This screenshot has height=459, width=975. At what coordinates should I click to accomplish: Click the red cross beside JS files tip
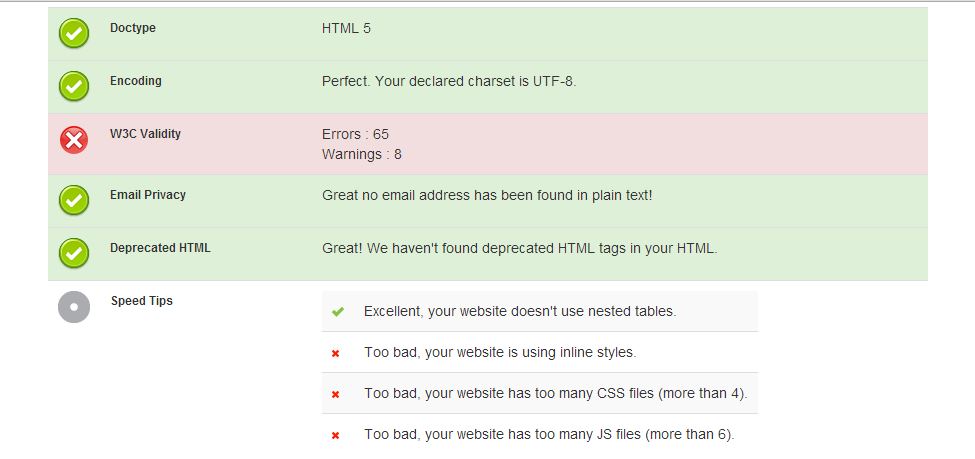point(336,435)
